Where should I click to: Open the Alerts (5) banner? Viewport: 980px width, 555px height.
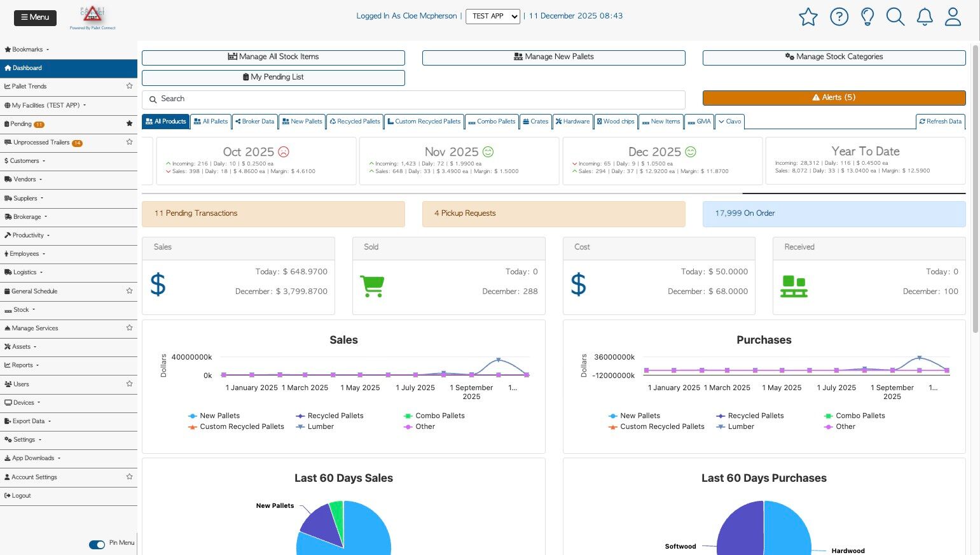(x=834, y=98)
